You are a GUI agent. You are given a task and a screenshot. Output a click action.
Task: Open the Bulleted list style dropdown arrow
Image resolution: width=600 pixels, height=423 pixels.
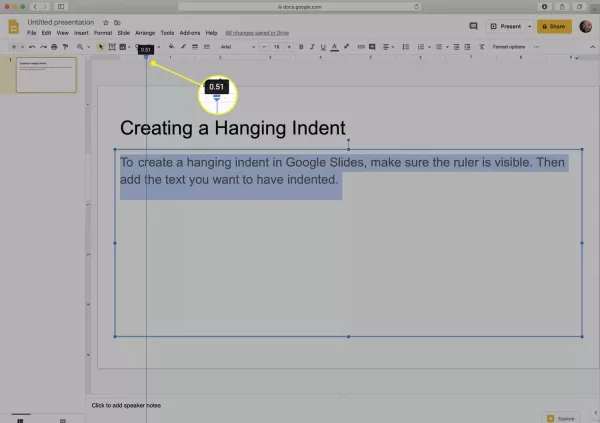point(447,47)
